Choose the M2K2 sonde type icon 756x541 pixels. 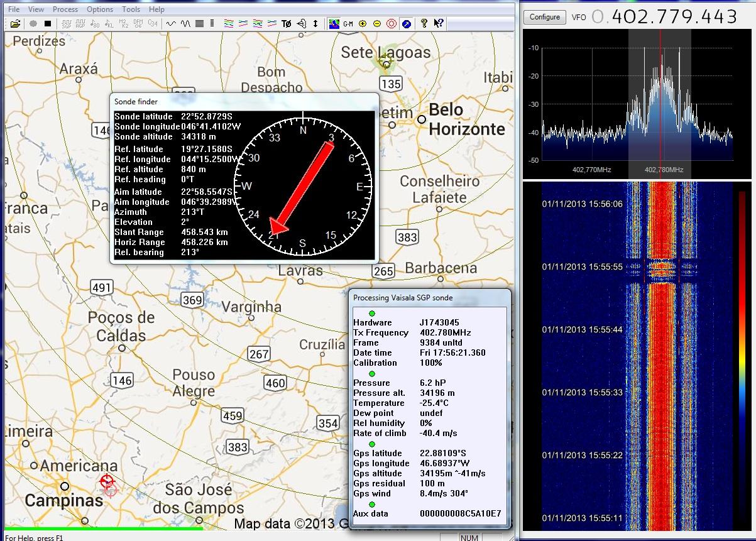[x=124, y=24]
